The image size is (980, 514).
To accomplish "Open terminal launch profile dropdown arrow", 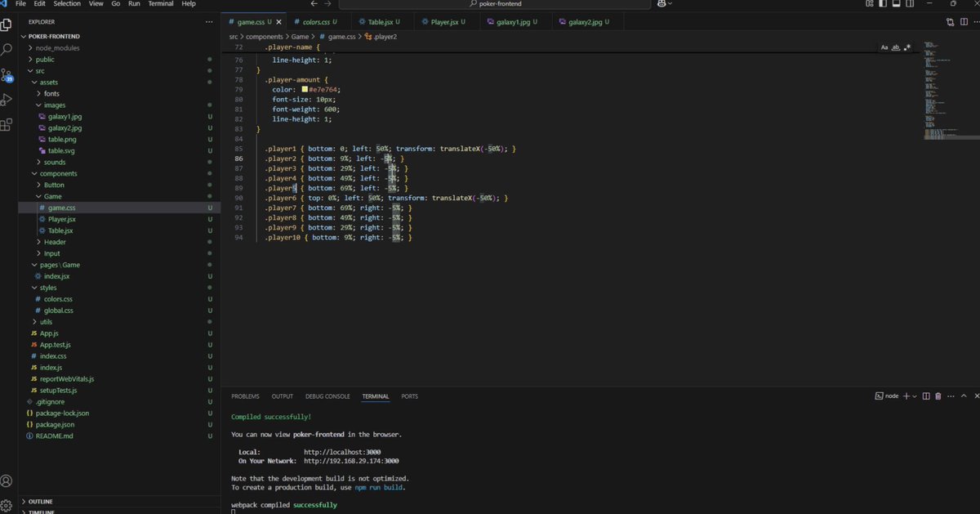I will (x=915, y=396).
